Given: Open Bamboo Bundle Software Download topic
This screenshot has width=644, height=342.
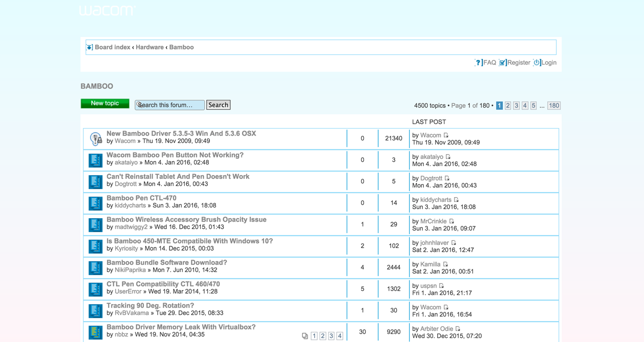Looking at the screenshot, I should click(167, 263).
